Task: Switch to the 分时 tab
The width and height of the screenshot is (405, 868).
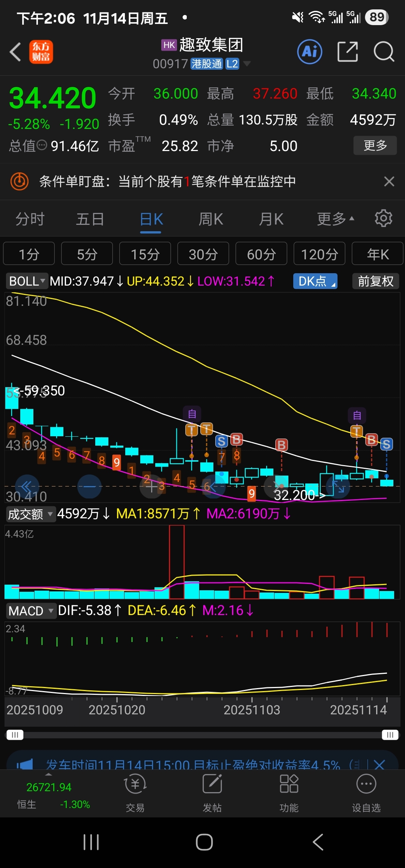Action: [x=30, y=219]
